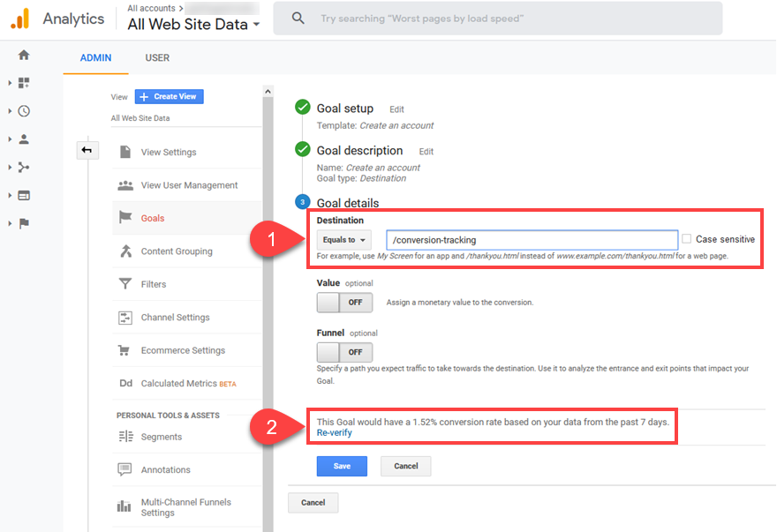Toggle the Value switch on

pos(344,302)
